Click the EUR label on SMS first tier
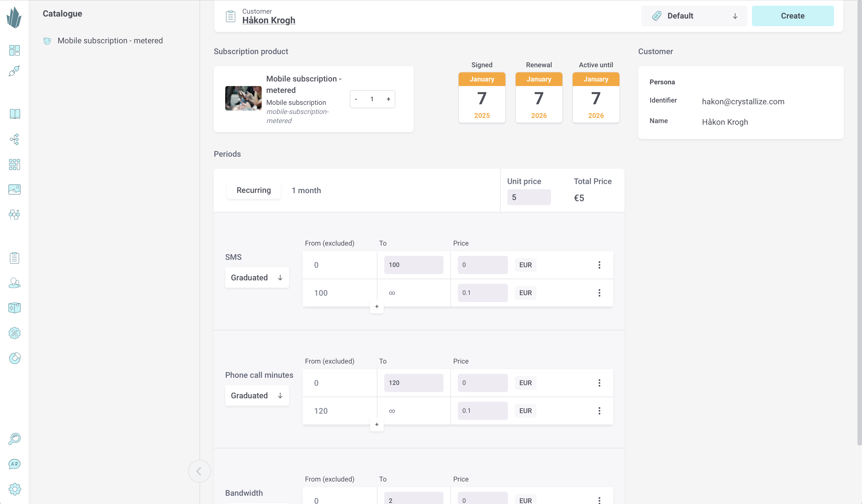The width and height of the screenshot is (862, 504). click(x=525, y=265)
